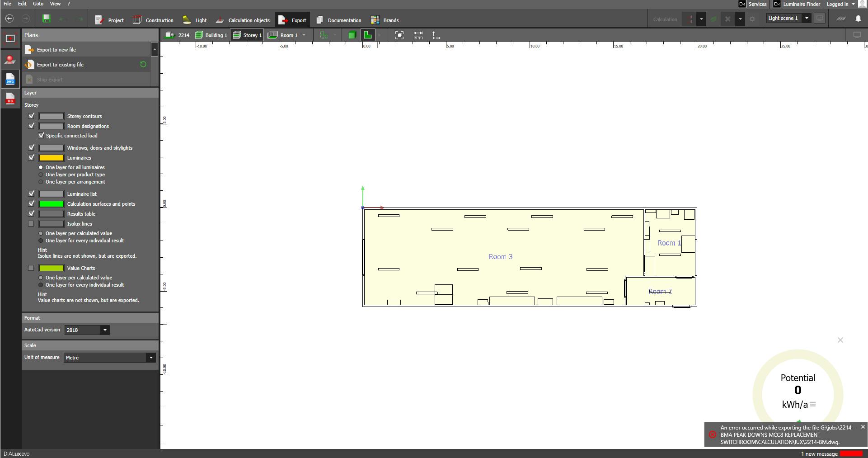
Task: Open the Goto menu
Action: click(38, 4)
